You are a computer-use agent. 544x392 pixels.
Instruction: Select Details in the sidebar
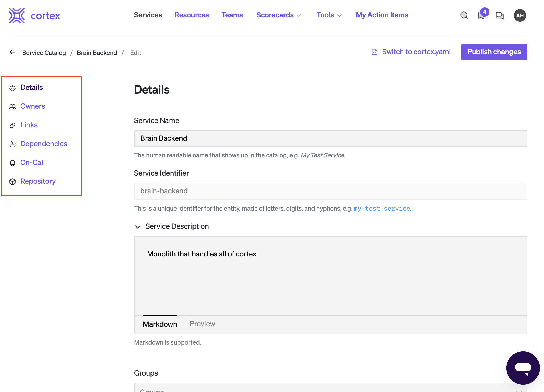click(32, 88)
